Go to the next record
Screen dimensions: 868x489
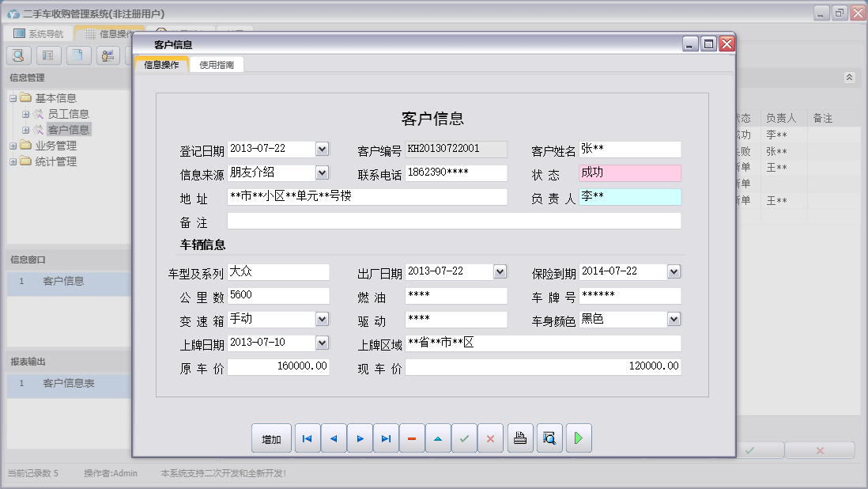pos(360,438)
